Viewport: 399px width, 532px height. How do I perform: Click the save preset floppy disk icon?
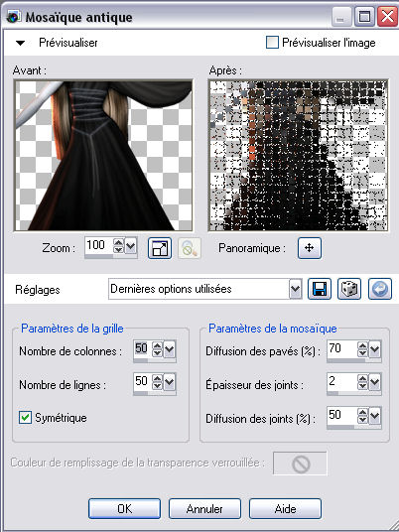pyautogui.click(x=320, y=289)
